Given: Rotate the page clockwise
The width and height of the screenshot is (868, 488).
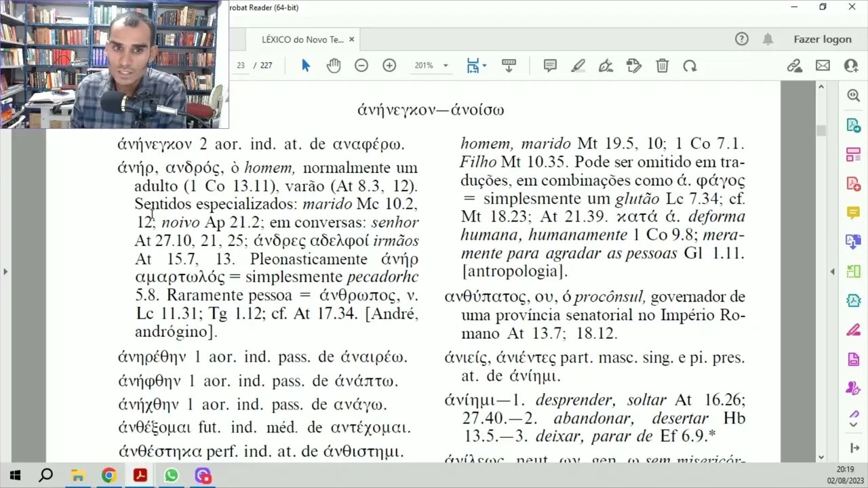Looking at the screenshot, I should (x=690, y=66).
